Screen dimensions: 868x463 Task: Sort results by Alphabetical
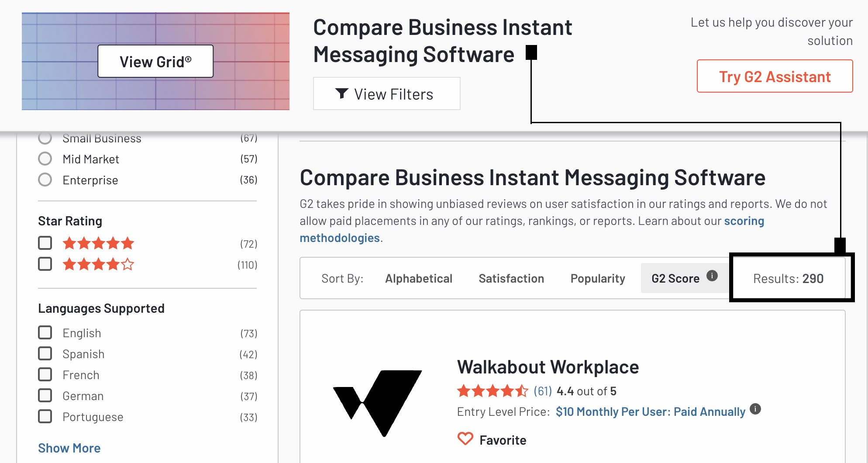[418, 279]
